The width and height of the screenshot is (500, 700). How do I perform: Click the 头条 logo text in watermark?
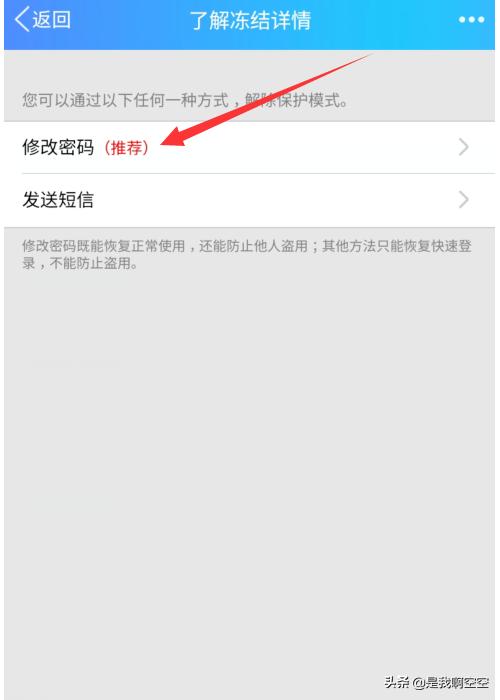[x=397, y=682]
